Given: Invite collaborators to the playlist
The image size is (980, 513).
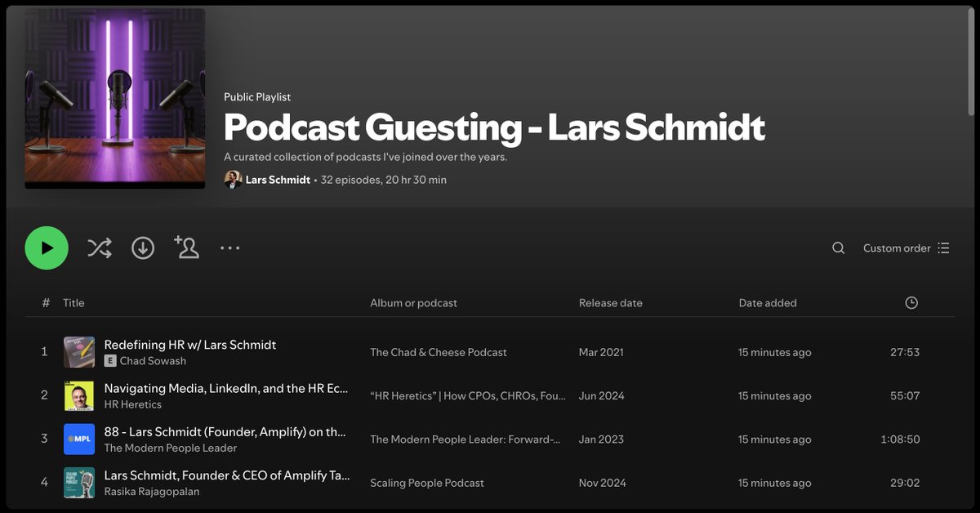Looking at the screenshot, I should pos(186,247).
